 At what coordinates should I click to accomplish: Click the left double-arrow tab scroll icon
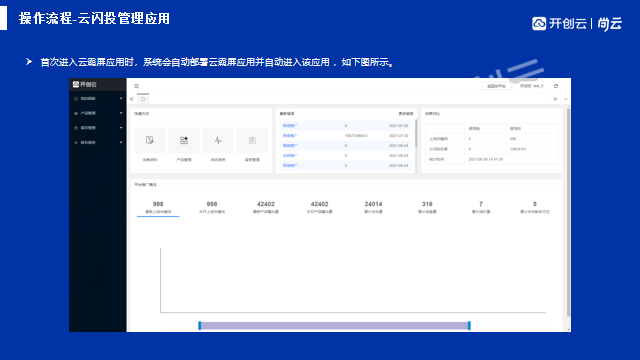132,99
